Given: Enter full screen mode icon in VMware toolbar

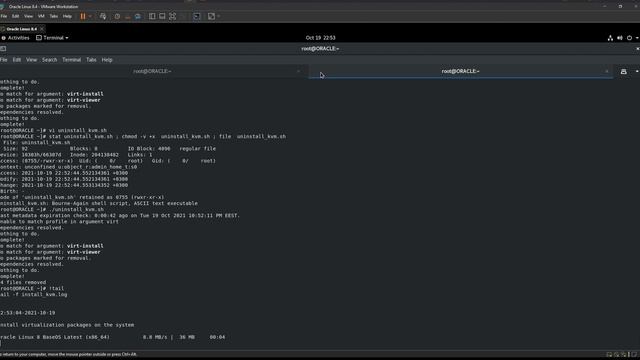Looking at the screenshot, I should 173,16.
